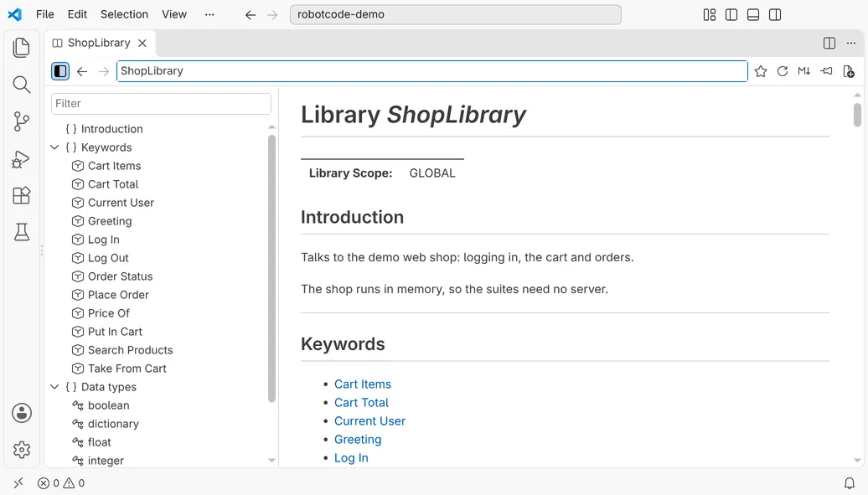Click the Filter field in sidebar
The height and width of the screenshot is (495, 868).
tap(161, 104)
